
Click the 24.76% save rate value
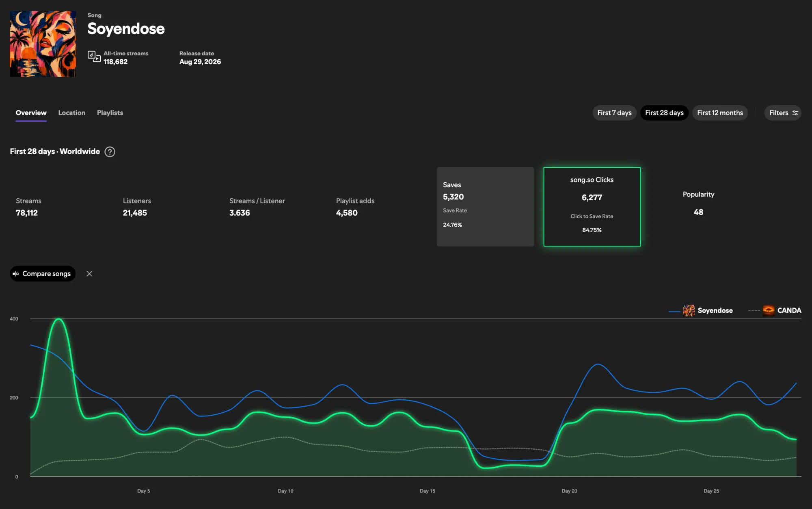click(x=452, y=225)
